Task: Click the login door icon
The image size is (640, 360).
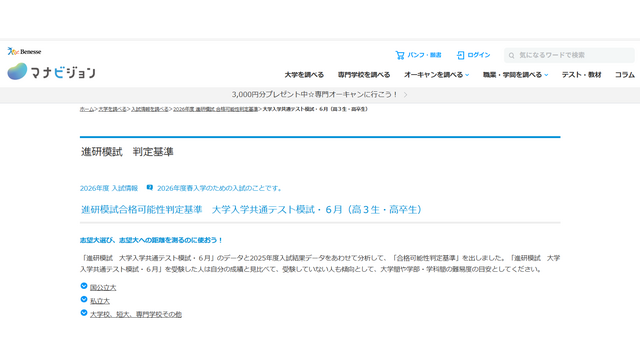Action: click(x=460, y=55)
